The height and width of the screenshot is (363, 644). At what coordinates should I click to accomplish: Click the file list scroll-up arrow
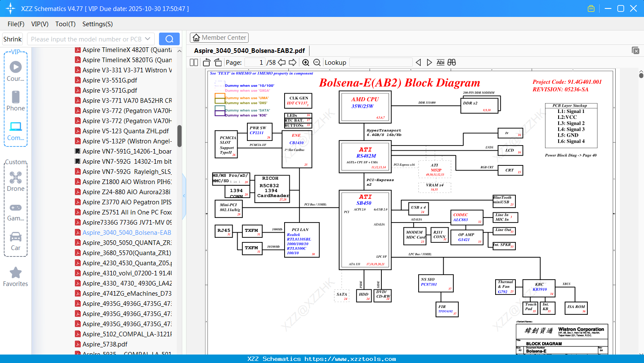179,51
